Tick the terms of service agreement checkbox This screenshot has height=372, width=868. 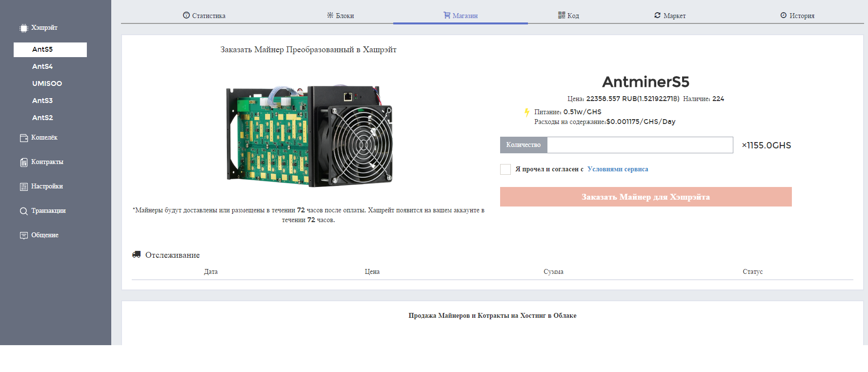coord(505,169)
